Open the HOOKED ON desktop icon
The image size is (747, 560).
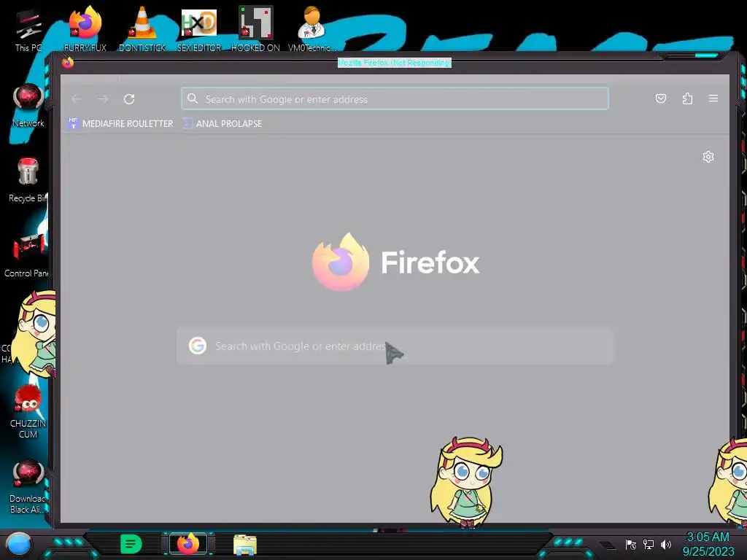[x=255, y=28]
